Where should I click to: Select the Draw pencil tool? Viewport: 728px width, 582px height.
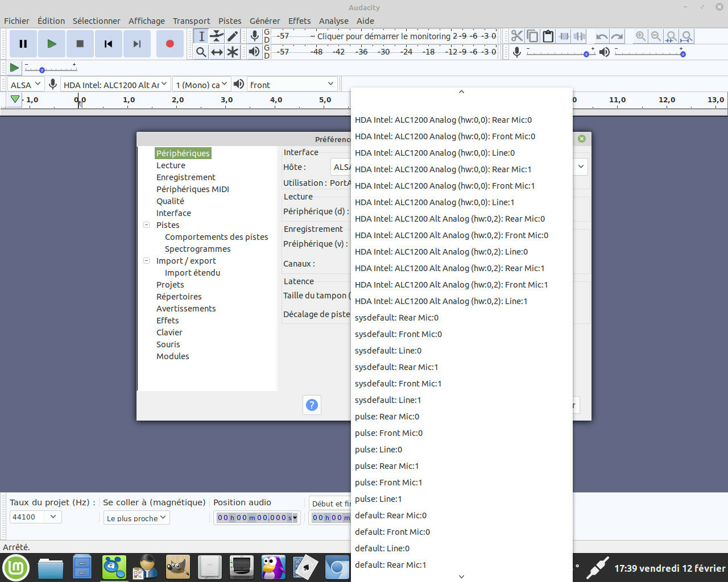point(233,36)
